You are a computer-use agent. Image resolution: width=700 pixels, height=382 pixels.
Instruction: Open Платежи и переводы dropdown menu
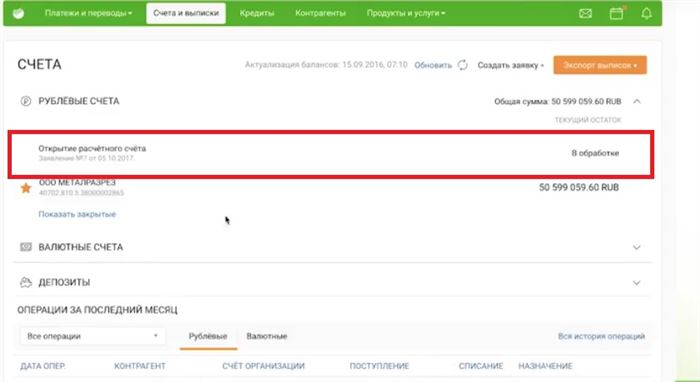click(x=88, y=13)
